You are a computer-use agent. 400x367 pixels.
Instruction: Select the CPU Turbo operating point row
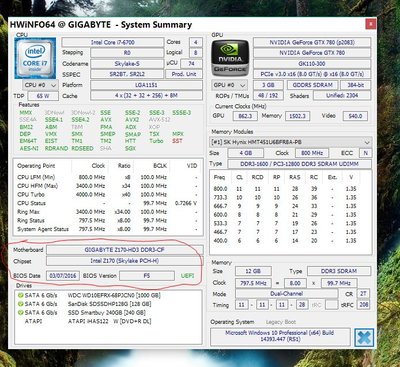coord(108,194)
